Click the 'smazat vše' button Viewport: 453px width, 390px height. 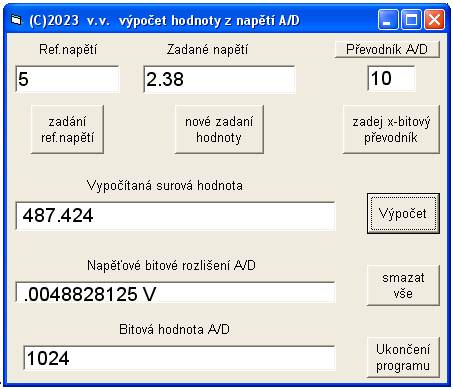(403, 285)
